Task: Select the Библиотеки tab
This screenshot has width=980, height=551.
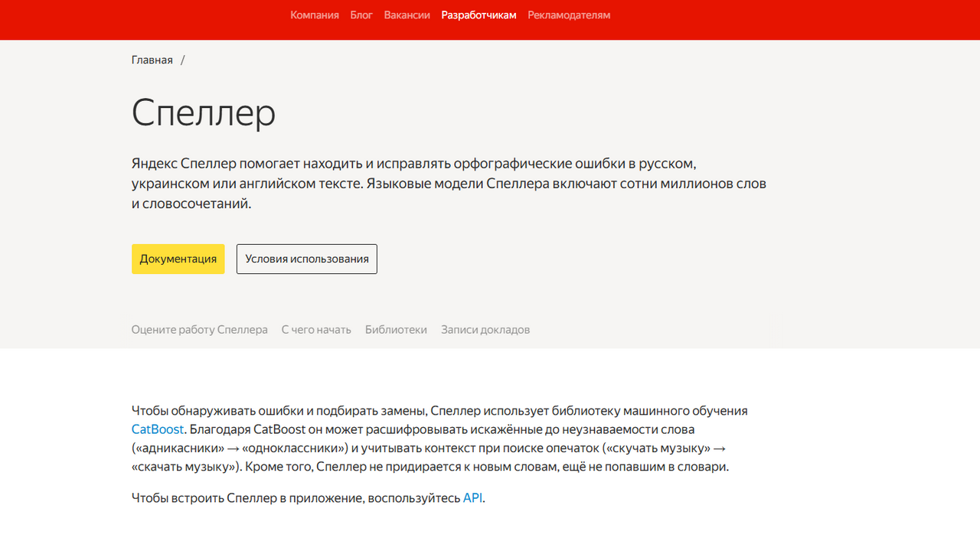Action: [x=396, y=330]
